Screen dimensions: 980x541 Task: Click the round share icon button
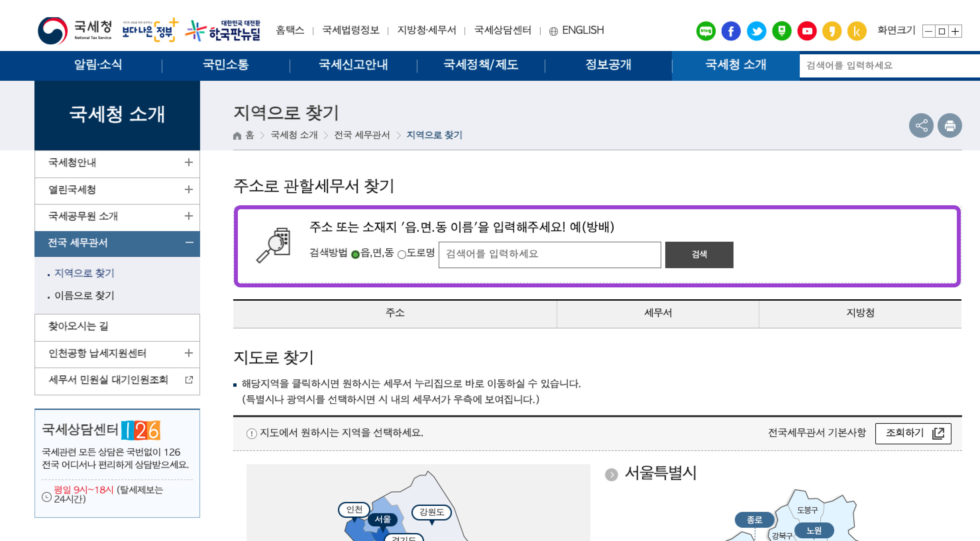coord(921,125)
